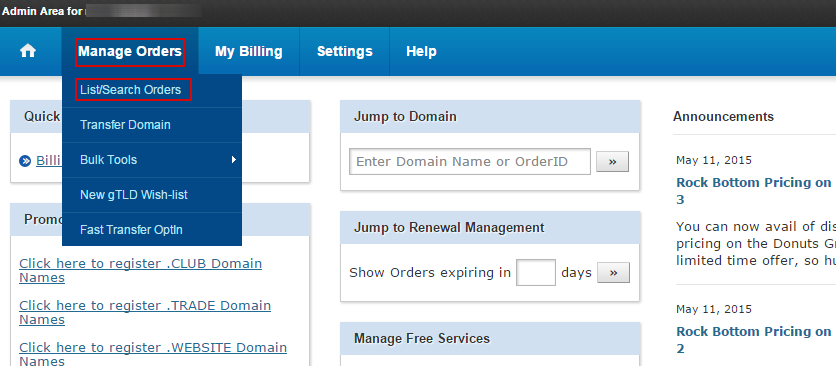The height and width of the screenshot is (366, 836).
Task: Open the .WEBSITE domain registration link
Action: coord(153,354)
